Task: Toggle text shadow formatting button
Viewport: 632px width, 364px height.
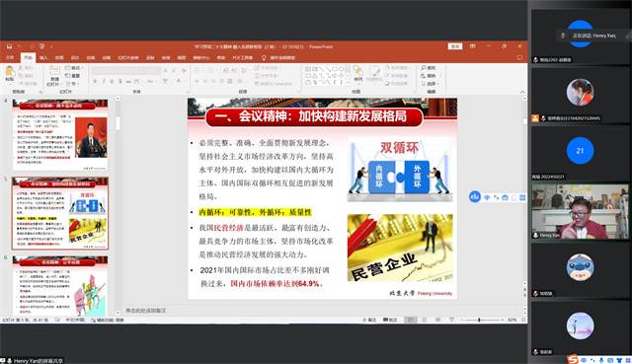Action: 120,81
